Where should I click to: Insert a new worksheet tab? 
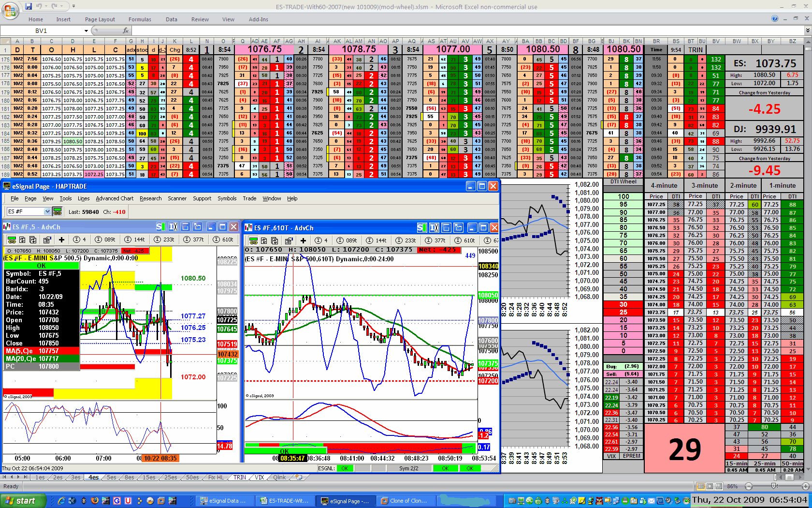click(x=299, y=477)
